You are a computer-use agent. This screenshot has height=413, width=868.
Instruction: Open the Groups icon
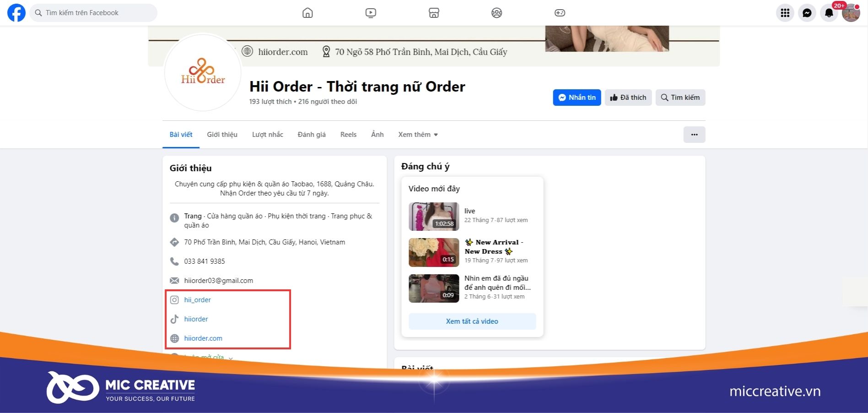(496, 13)
